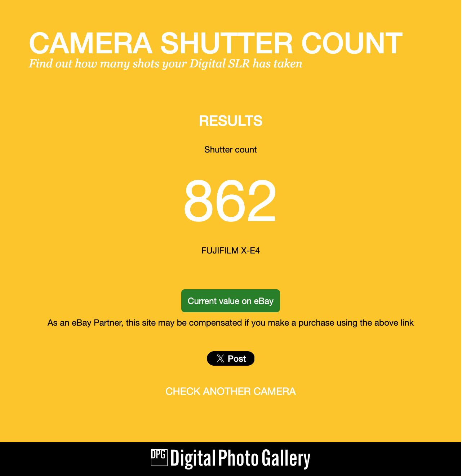The image size is (462, 476).
Task: Open the Current value on eBay button
Action: tap(231, 301)
